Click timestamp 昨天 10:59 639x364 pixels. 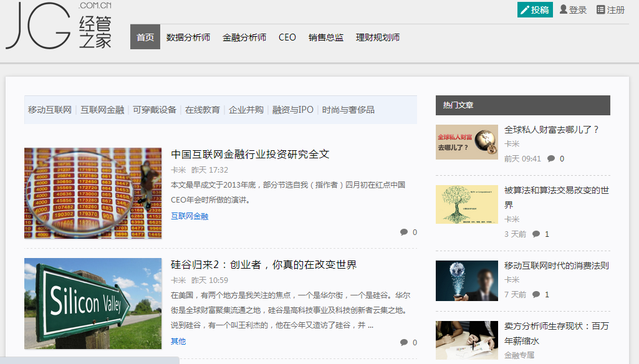tap(210, 280)
